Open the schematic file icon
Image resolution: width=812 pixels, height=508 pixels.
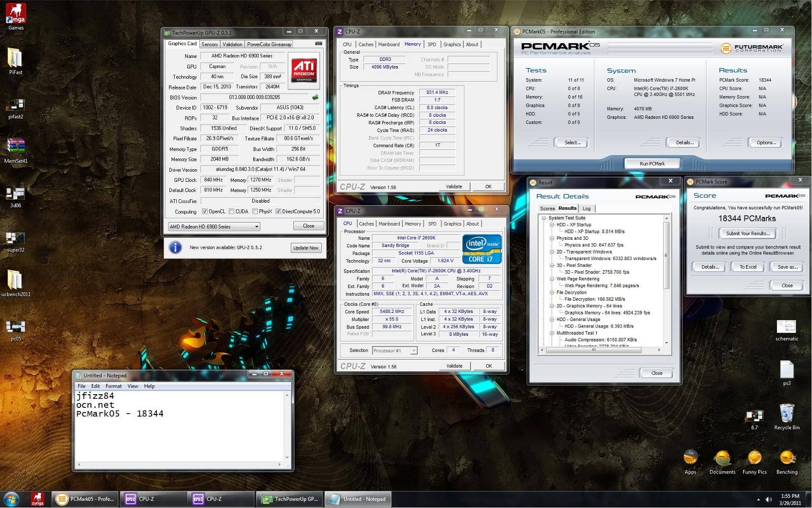[787, 330]
